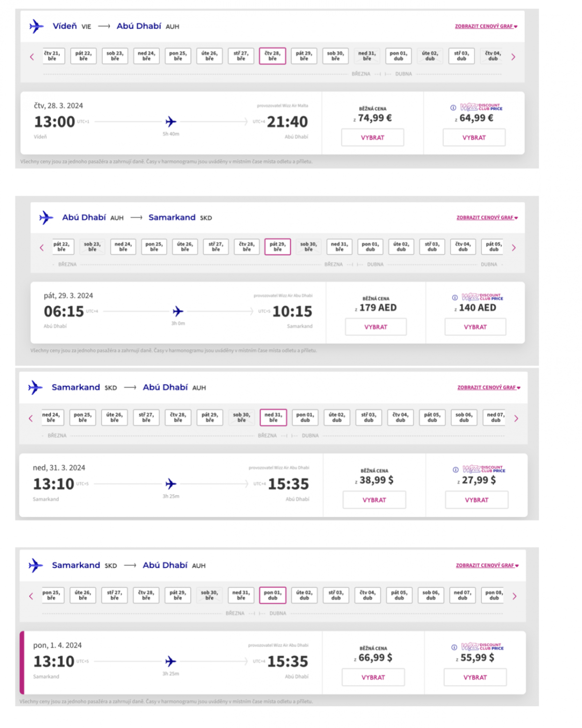Click the info icon beside the 64,99 € club price

pyautogui.click(x=453, y=108)
